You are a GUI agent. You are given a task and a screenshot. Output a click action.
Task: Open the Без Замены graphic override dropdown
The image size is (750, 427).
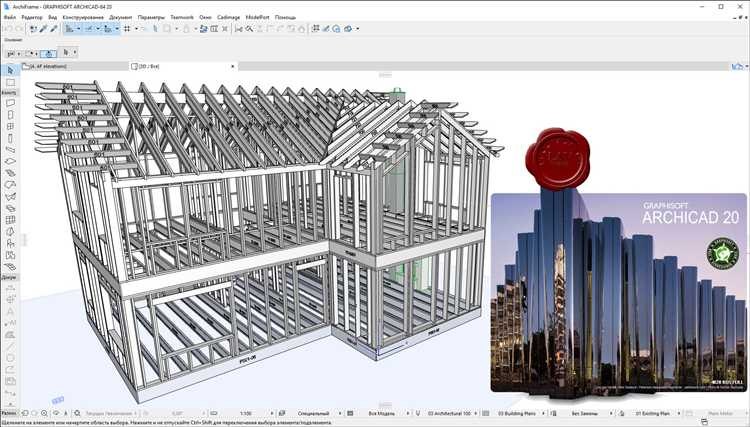tap(587, 413)
